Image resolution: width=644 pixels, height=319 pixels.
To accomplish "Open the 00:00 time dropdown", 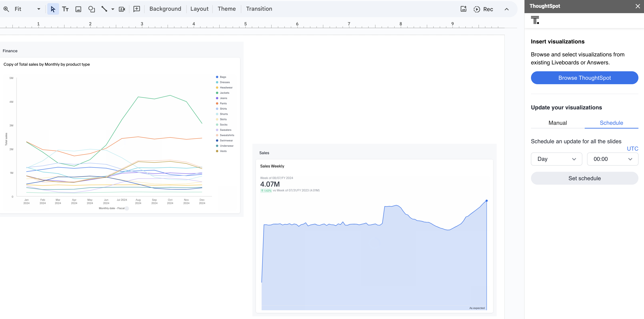I will 612,159.
